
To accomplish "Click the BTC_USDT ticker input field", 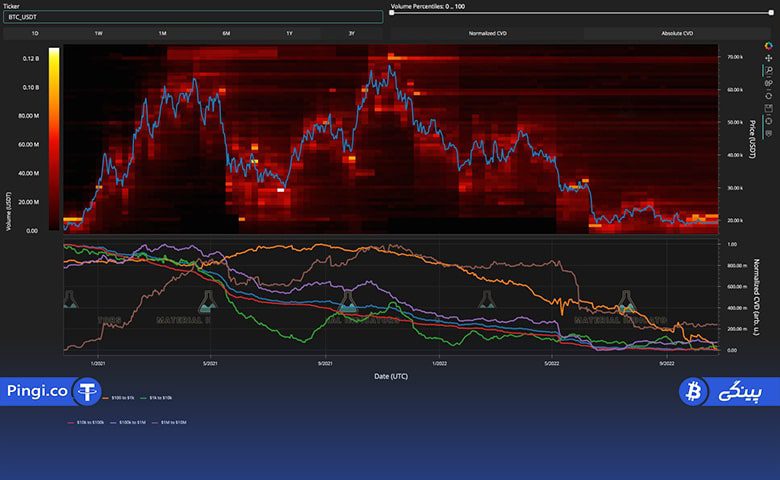I will click(x=193, y=17).
